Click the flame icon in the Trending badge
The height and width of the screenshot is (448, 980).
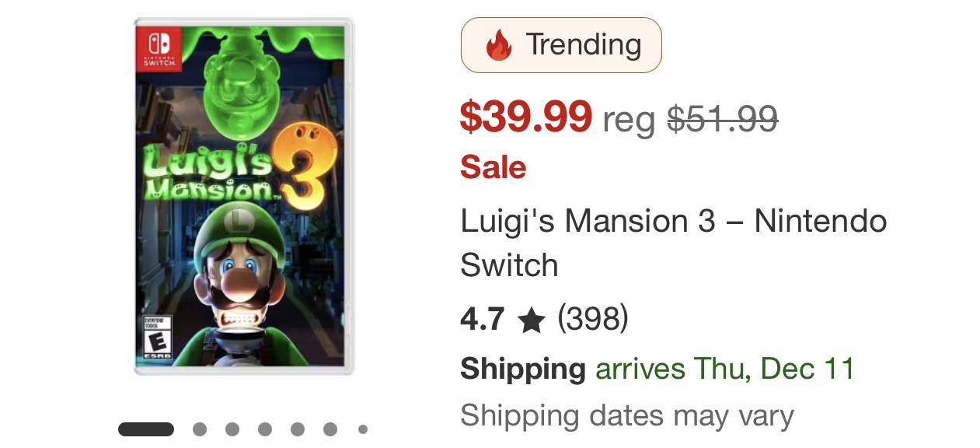[x=498, y=45]
